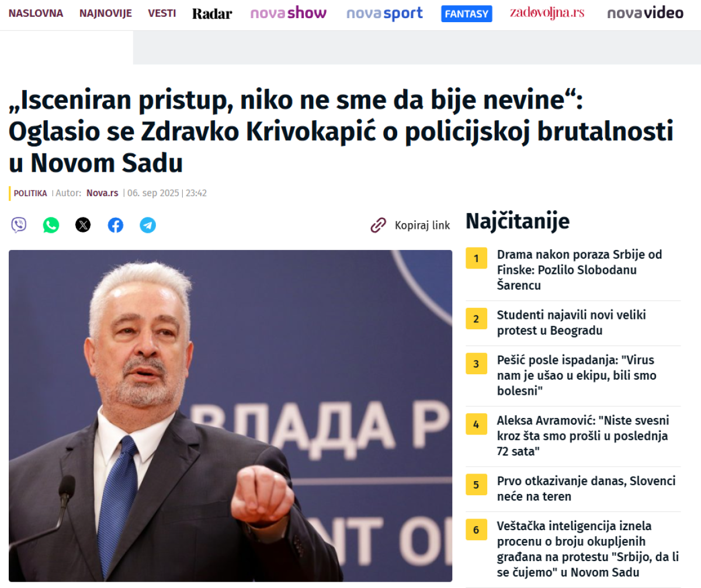This screenshot has height=588, width=701.
Task: Open nova video section
Action: point(645,13)
